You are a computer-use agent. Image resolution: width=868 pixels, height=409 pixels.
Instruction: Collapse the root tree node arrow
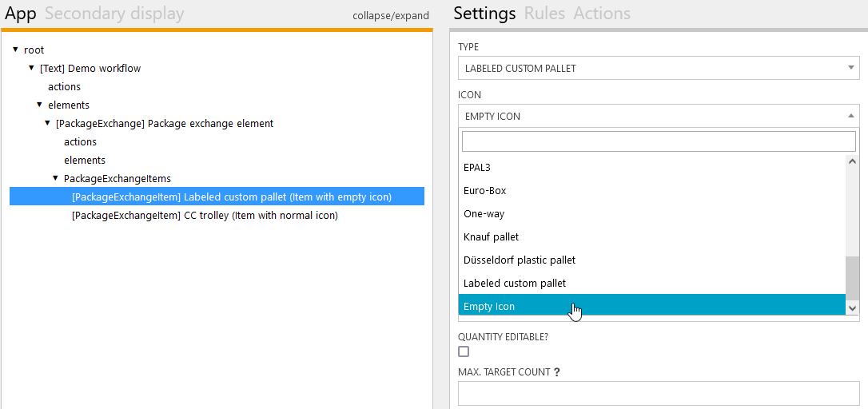click(x=15, y=50)
